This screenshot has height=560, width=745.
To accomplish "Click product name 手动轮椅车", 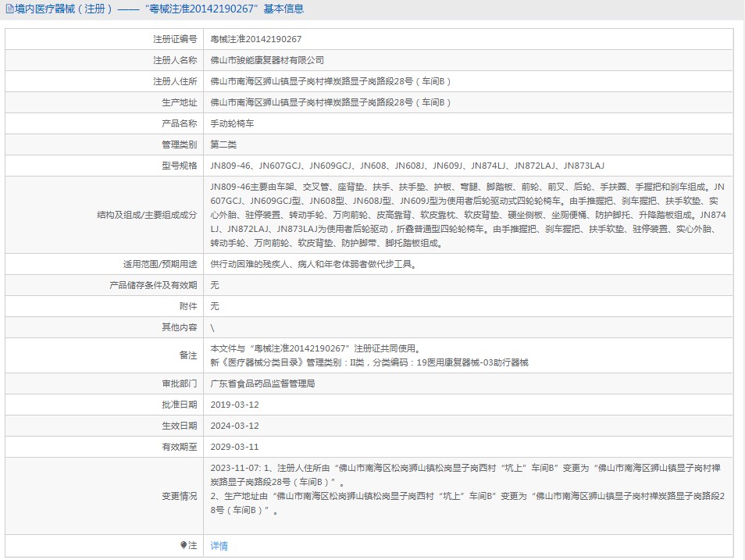I will pyautogui.click(x=233, y=123).
